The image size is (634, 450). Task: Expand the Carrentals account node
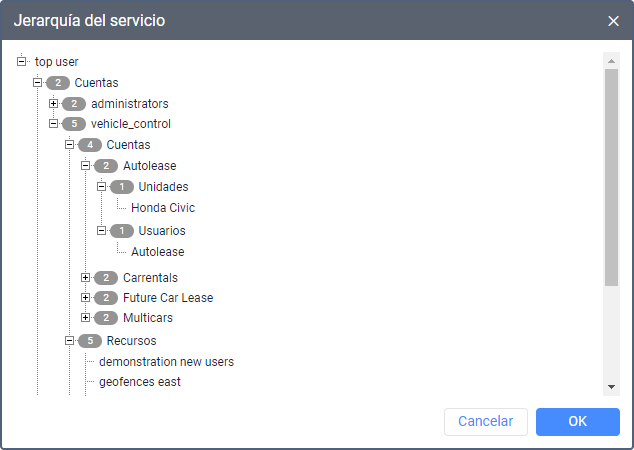click(86, 277)
